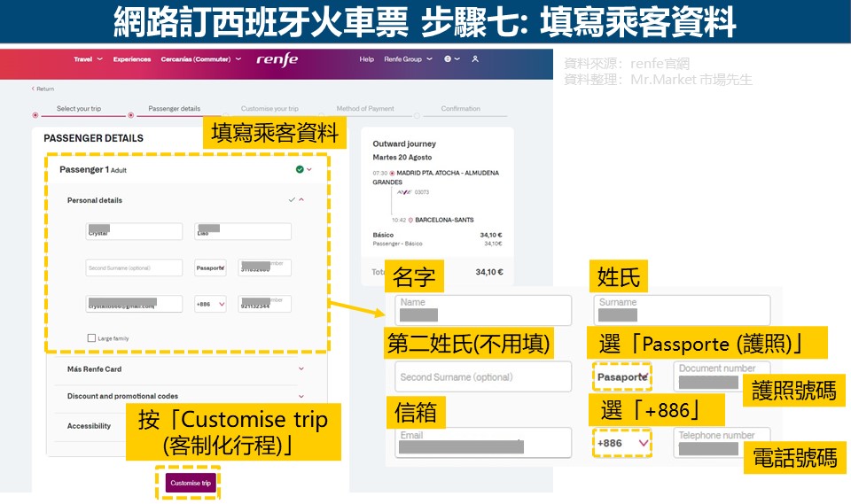The image size is (851, 504).
Task: Open the accessibility globe icon menu in header
Action: (x=452, y=59)
